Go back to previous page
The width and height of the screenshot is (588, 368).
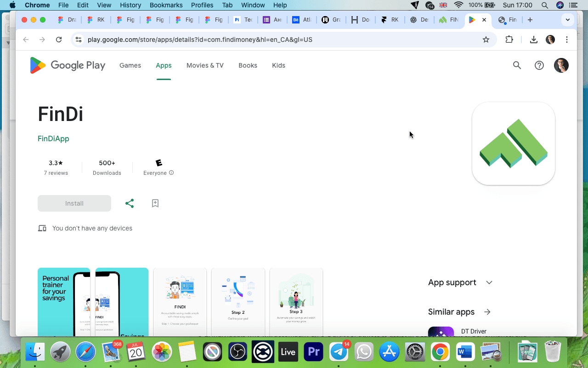[26, 40]
